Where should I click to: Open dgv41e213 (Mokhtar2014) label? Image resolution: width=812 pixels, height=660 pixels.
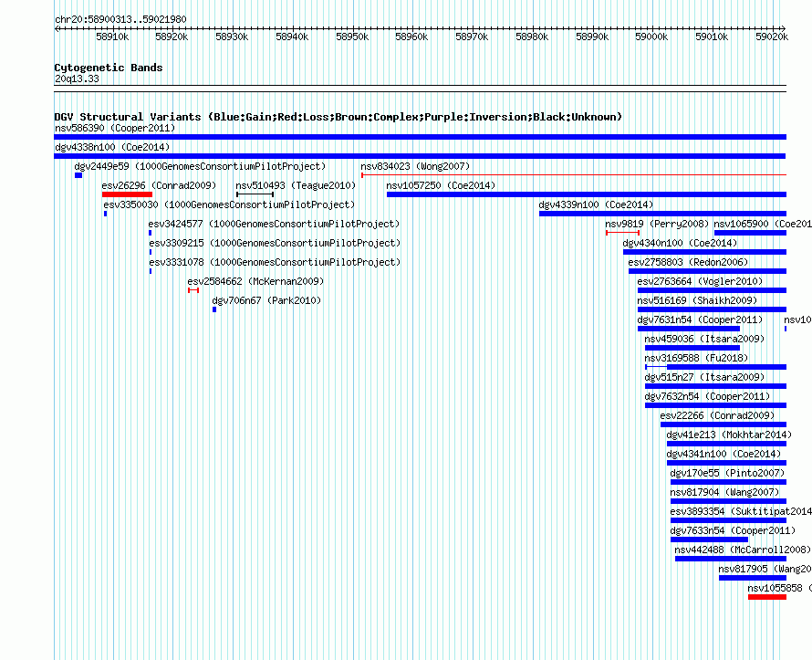(x=729, y=435)
